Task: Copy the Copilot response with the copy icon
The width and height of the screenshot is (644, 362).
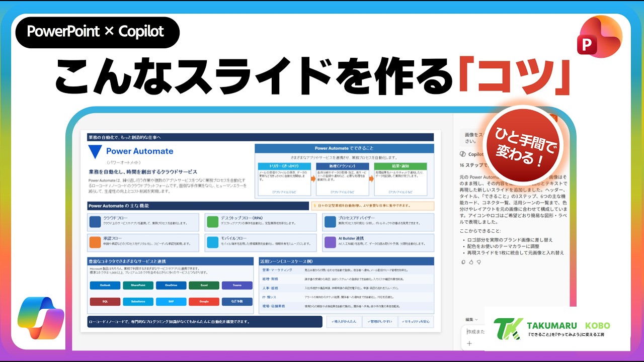Action: (x=463, y=262)
